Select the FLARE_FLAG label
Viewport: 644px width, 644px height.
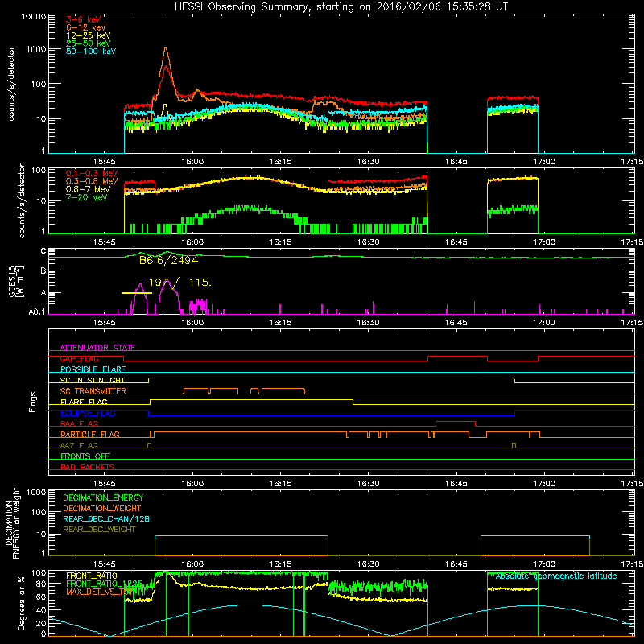pyautogui.click(x=84, y=402)
